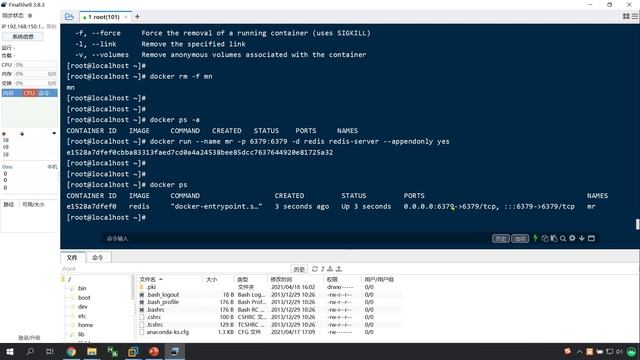The image size is (640, 360).
Task: Select the anaconda-ks.cfg file
Action: pyautogui.click(x=269, y=332)
